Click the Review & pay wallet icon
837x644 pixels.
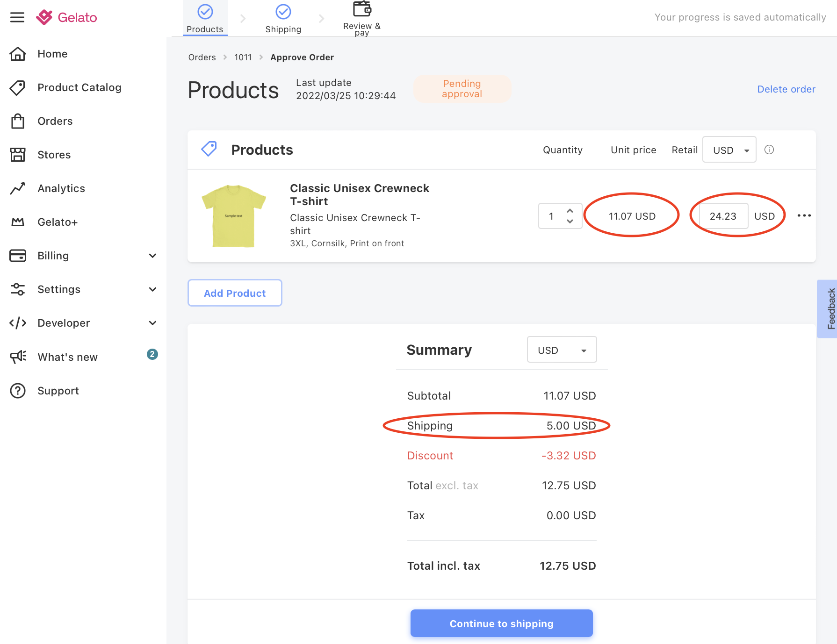(x=362, y=9)
